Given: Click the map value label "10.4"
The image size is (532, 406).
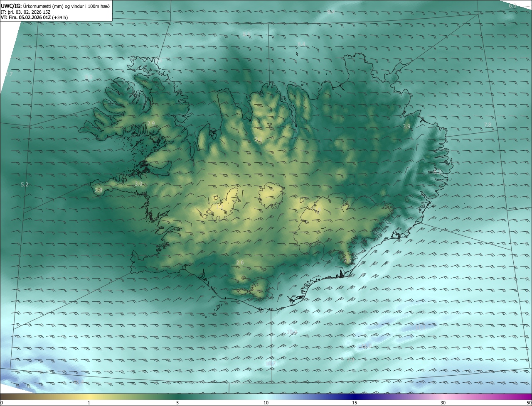Looking at the screenshot, I should point(292,332).
